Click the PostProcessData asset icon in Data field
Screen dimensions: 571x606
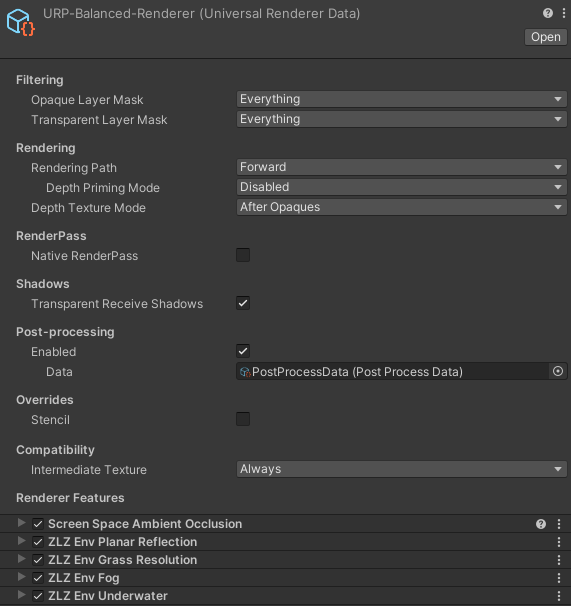pyautogui.click(x=245, y=372)
